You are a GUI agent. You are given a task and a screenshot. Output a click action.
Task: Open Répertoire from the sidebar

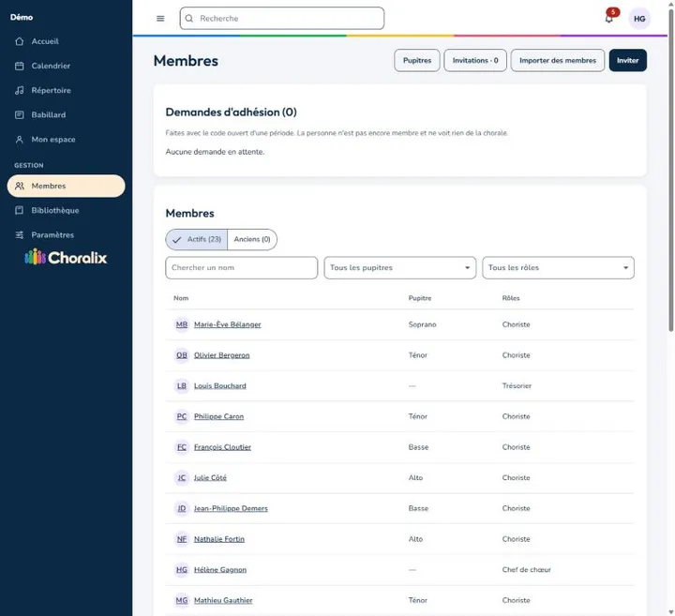coord(66,90)
